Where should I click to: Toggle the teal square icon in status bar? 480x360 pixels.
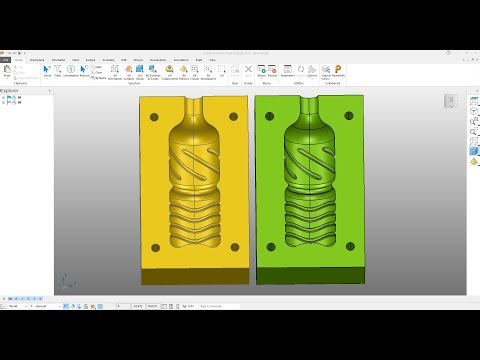pyautogui.click(x=100, y=306)
